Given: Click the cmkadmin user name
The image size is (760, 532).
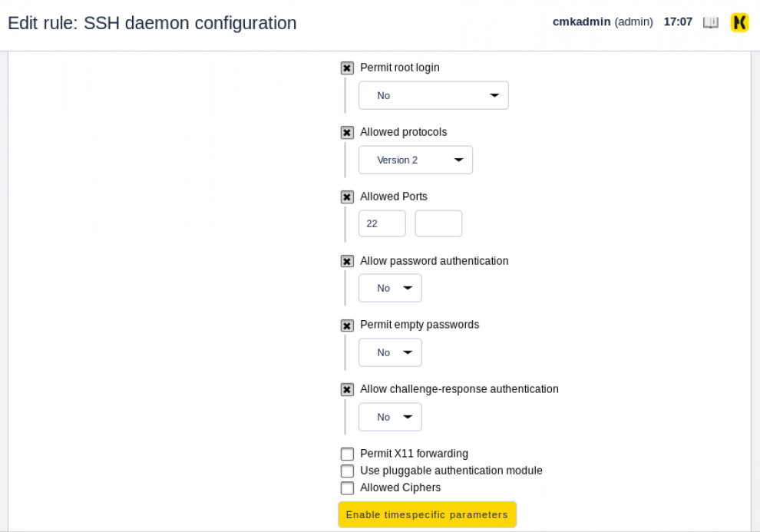Looking at the screenshot, I should coord(581,21).
